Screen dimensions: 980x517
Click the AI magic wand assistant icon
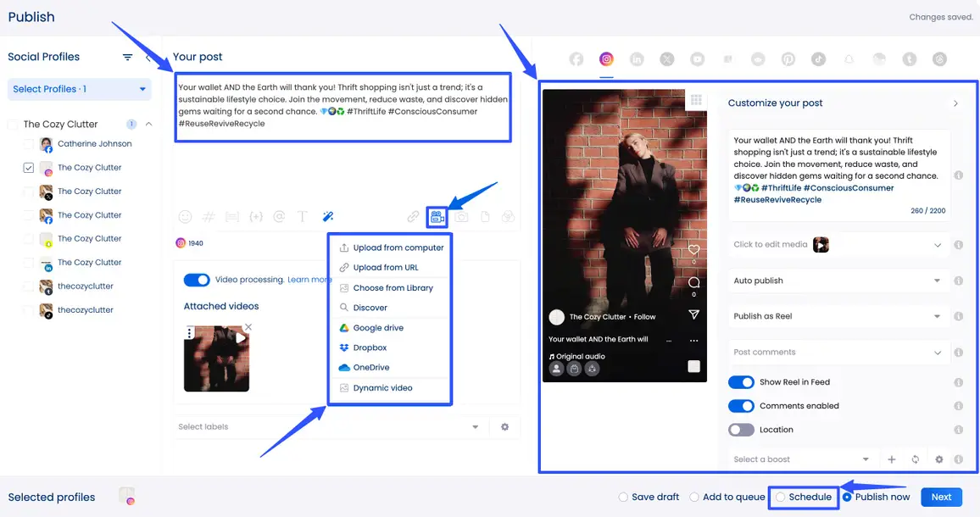coord(328,216)
